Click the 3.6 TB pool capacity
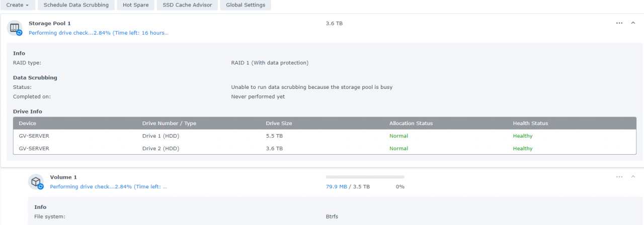The image size is (644, 225). [335, 23]
